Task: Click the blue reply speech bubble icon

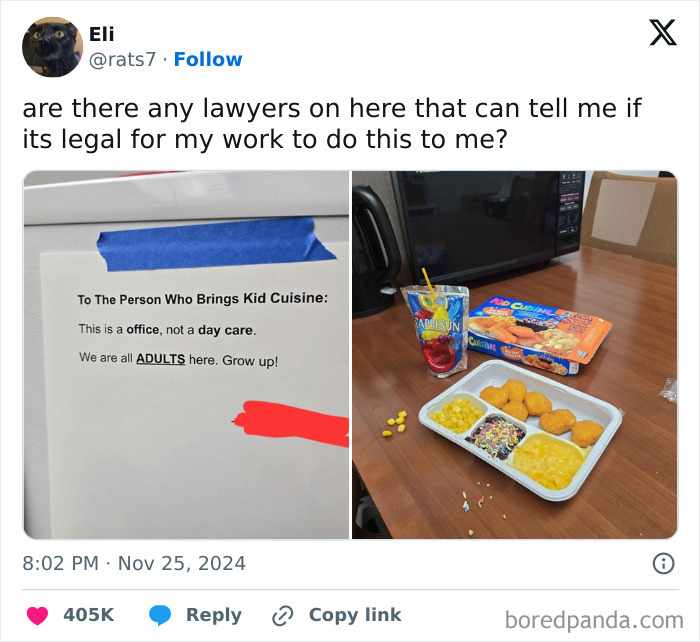Action: pos(160,615)
